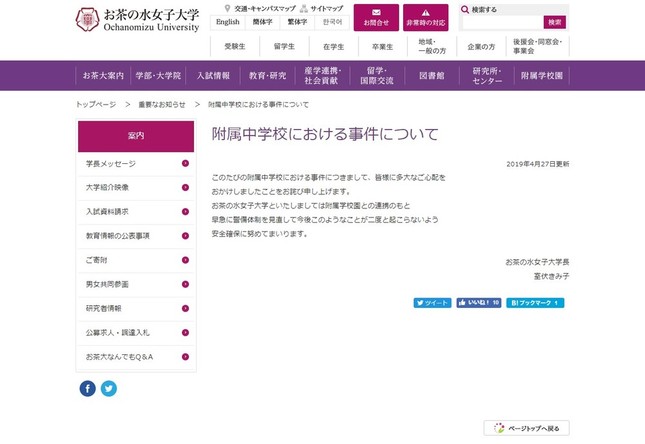Click the B! ブックマーク Hatena button

537,301
